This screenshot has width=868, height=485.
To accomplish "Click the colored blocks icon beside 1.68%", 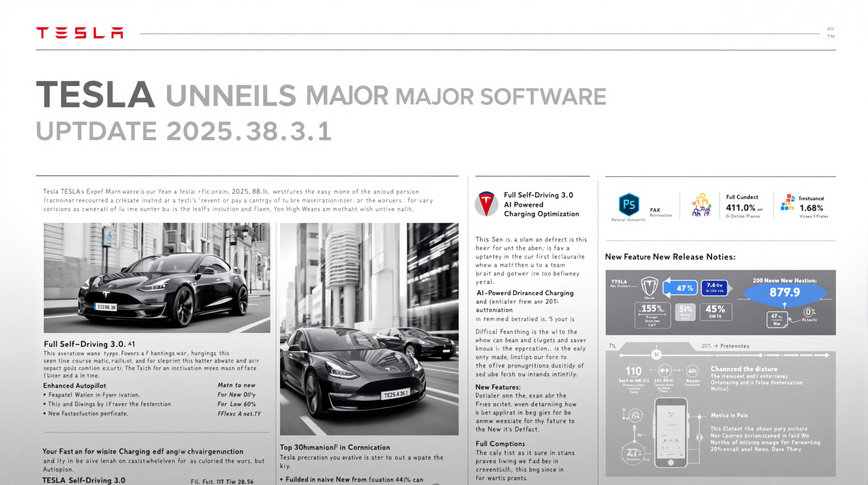I will 788,202.
